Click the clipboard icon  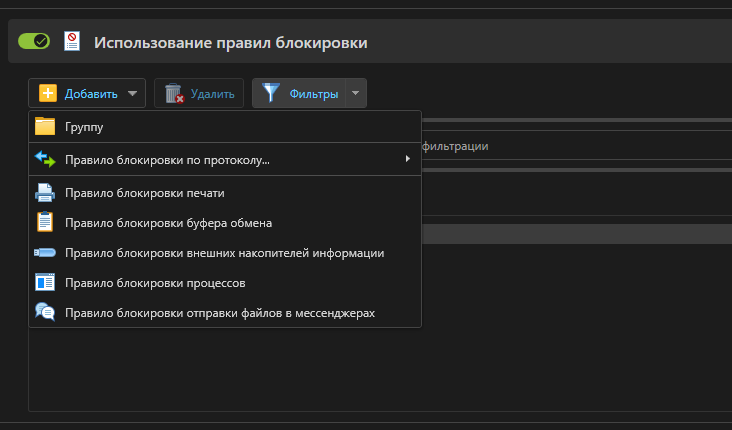tap(45, 222)
